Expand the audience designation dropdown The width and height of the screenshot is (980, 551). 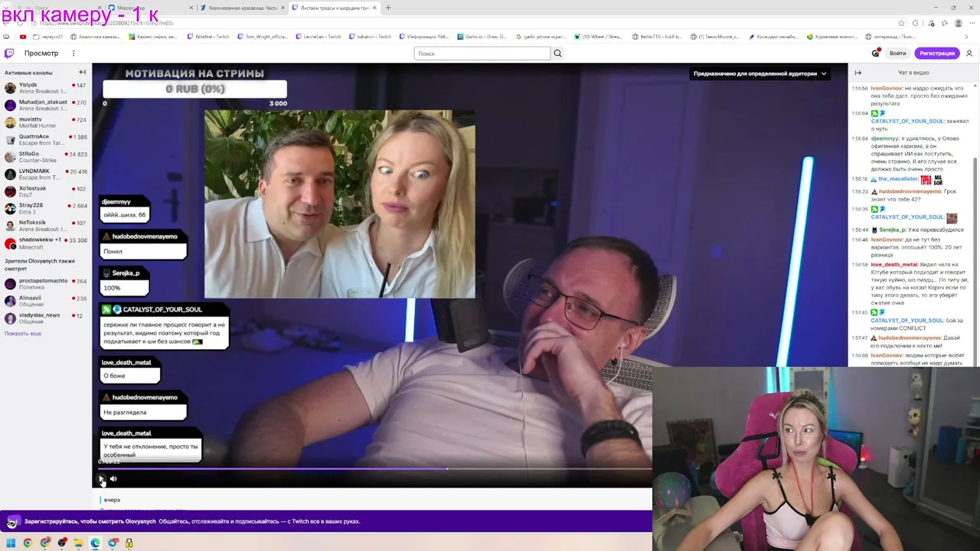pyautogui.click(x=759, y=73)
